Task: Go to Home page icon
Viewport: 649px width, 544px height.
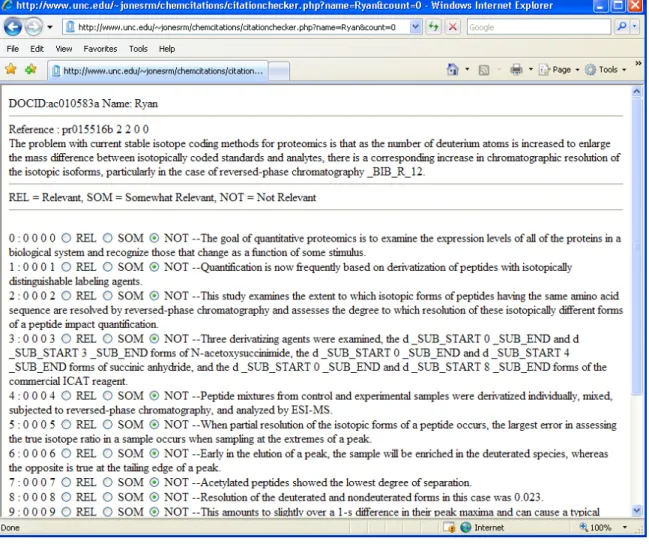Action: coord(453,70)
